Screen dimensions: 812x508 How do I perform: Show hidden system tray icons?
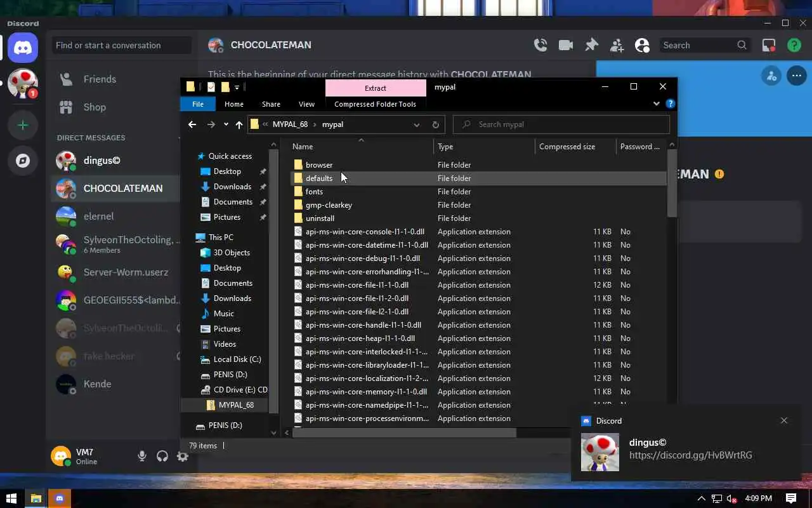pos(701,498)
